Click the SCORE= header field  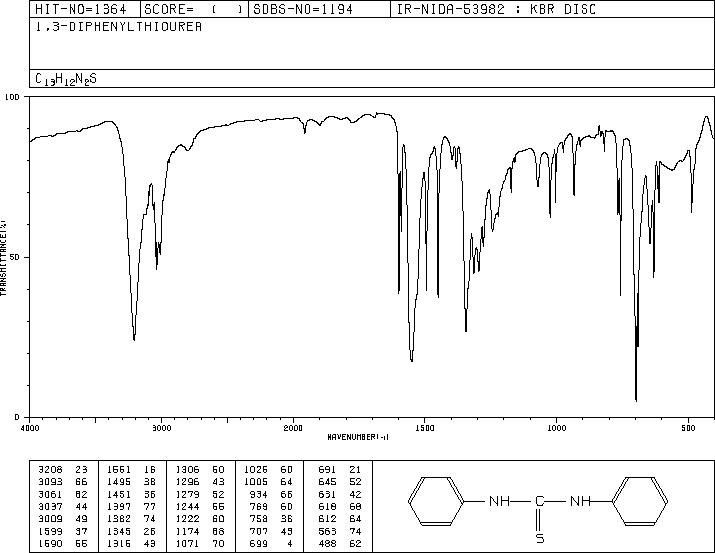194,9
